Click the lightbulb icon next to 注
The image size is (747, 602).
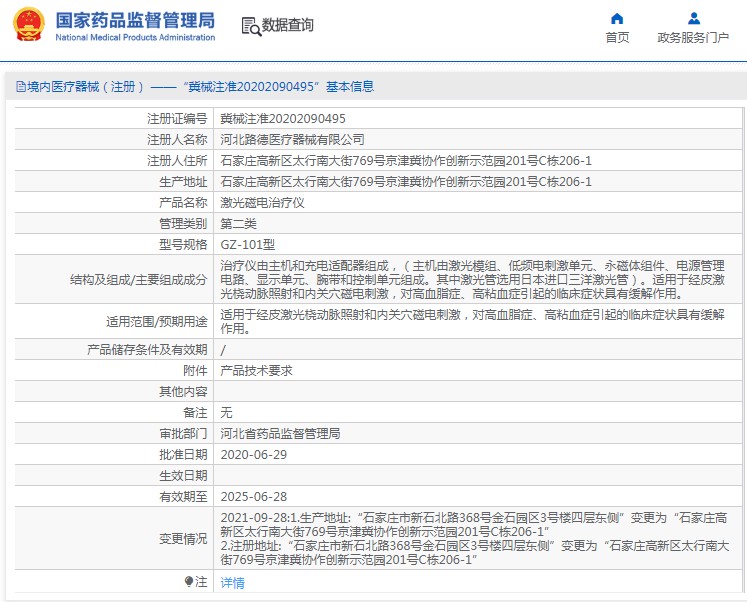[x=188, y=581]
